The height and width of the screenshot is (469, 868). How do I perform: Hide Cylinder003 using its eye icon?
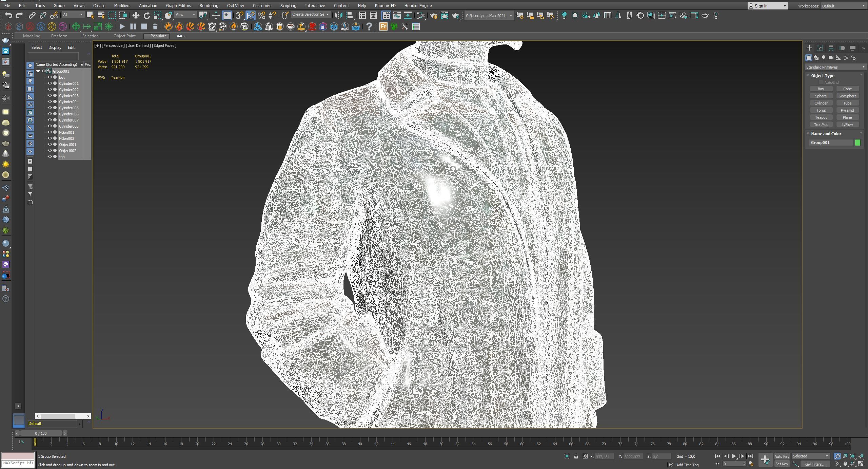coord(50,96)
